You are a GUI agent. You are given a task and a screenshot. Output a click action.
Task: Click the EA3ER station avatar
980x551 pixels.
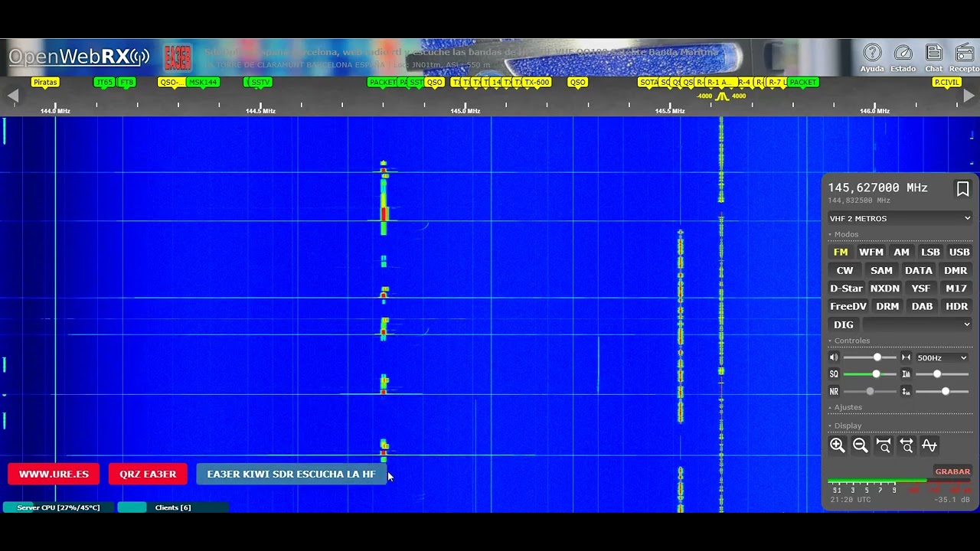(x=178, y=57)
